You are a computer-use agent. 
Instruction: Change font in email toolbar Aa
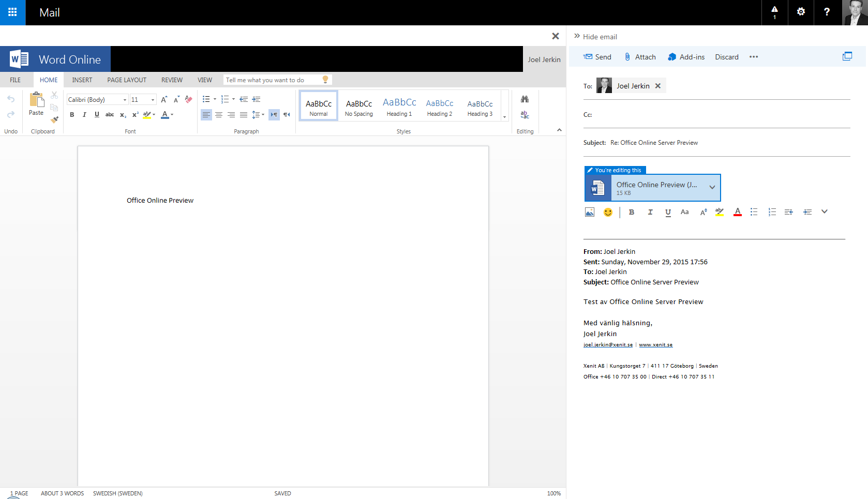(x=684, y=212)
